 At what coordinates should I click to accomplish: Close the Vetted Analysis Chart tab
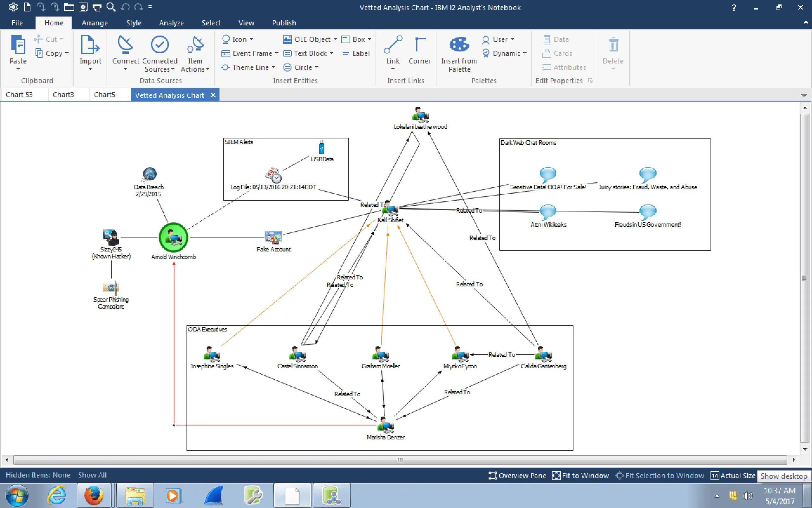tap(213, 95)
